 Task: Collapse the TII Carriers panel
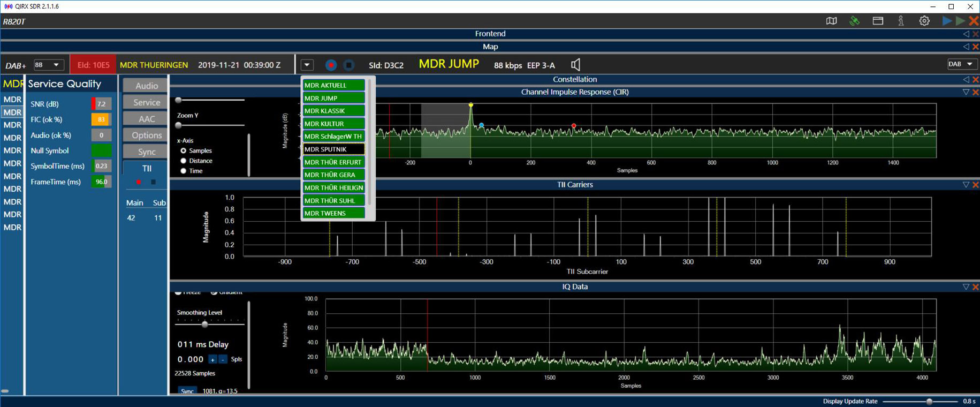[966, 185]
